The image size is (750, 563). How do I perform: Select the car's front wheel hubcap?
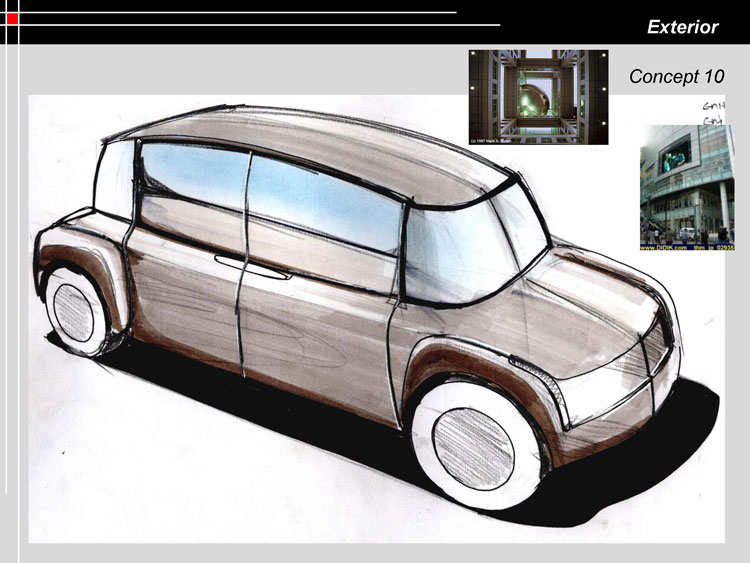coord(474,449)
